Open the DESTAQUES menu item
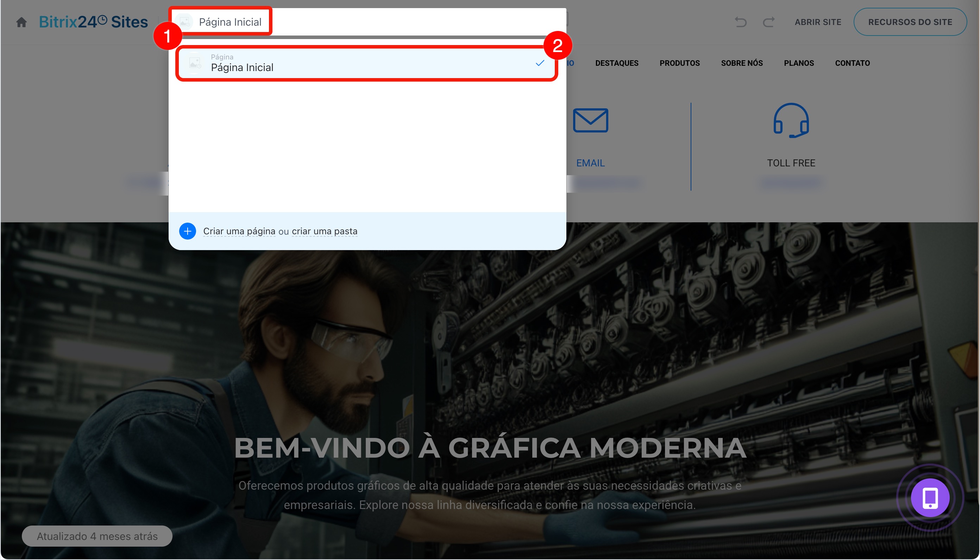 click(x=617, y=63)
